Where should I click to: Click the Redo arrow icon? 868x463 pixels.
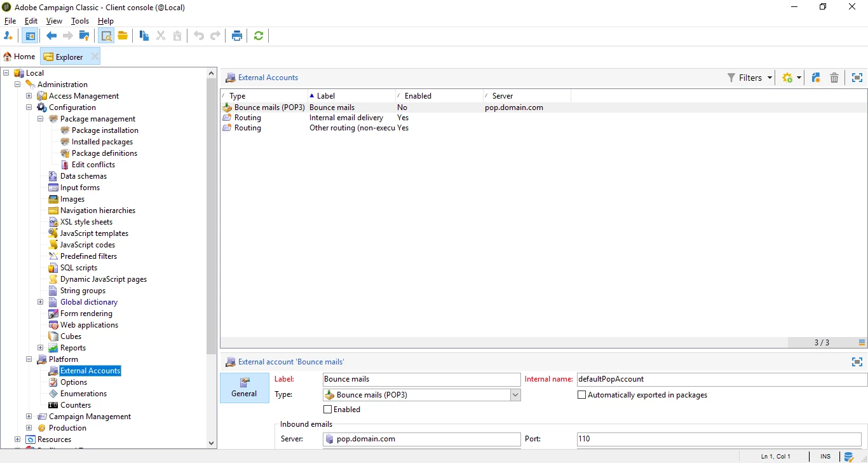coord(215,36)
